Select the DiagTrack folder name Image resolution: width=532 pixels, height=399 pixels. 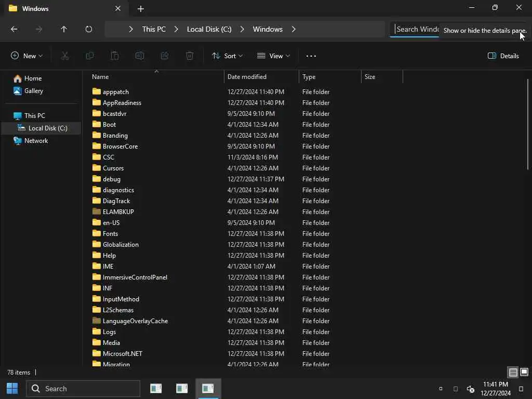pos(116,201)
